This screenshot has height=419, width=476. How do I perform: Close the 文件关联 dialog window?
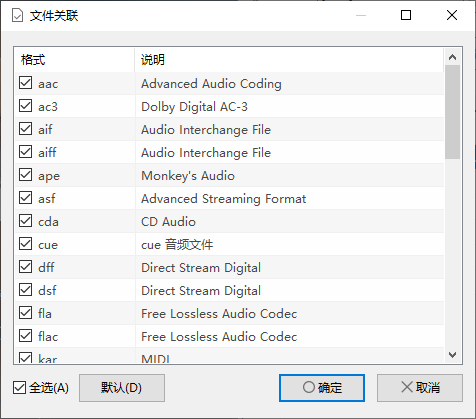coord(452,15)
